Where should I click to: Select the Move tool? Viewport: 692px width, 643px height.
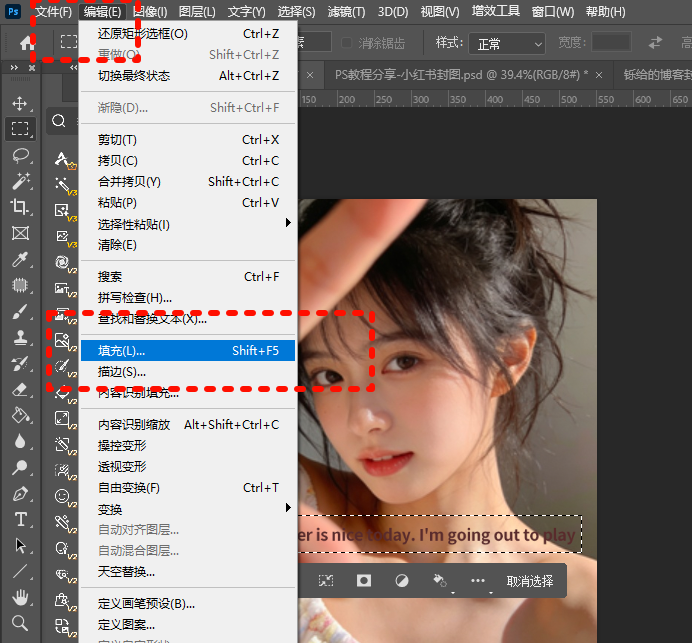(20, 103)
